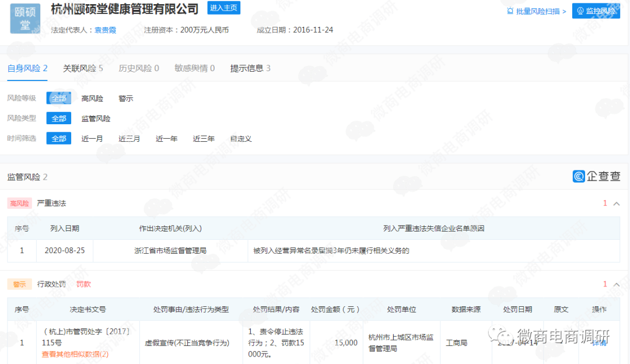Filter by 警示 risk level
The width and height of the screenshot is (630, 364).
click(x=125, y=98)
